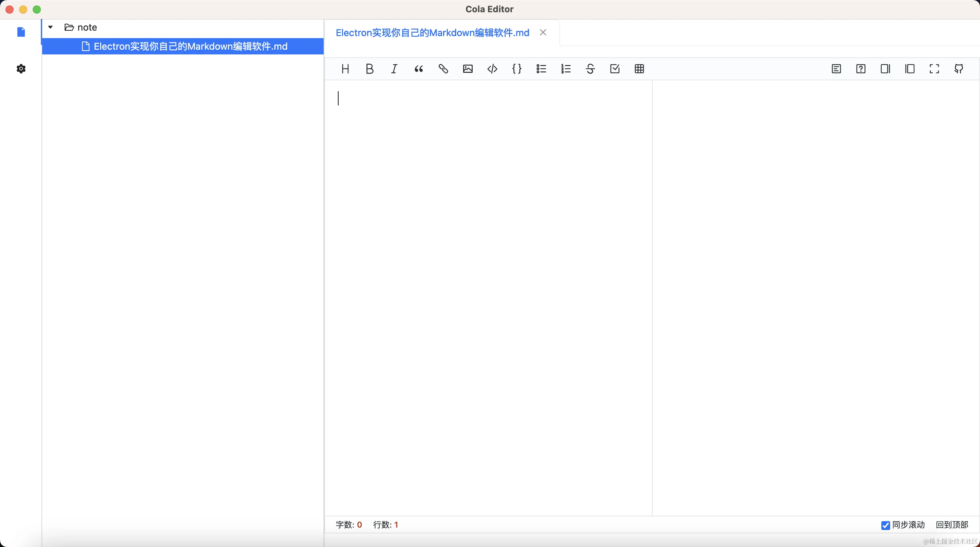Open the Electron Markdown file in the tree
The width and height of the screenshot is (980, 547).
pyautogui.click(x=190, y=46)
